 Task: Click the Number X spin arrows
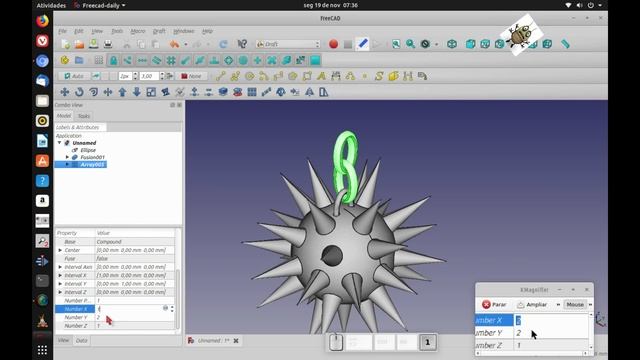[x=172, y=309]
